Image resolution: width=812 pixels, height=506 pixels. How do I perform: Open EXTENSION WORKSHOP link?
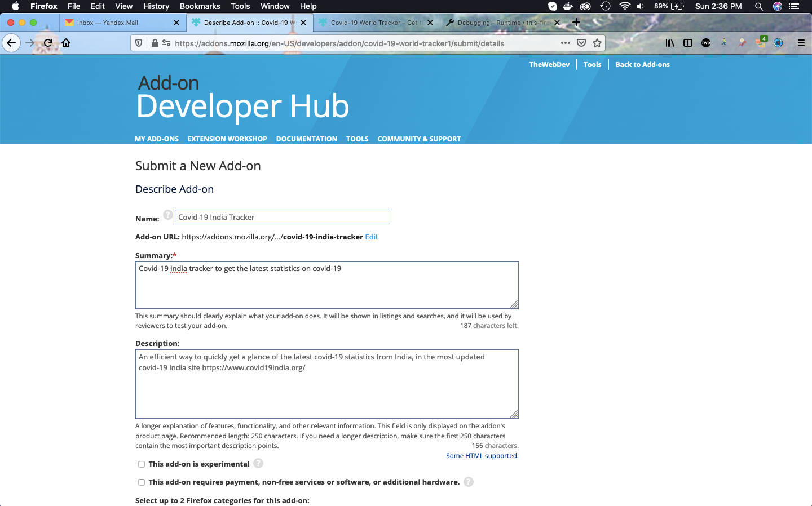[227, 139]
